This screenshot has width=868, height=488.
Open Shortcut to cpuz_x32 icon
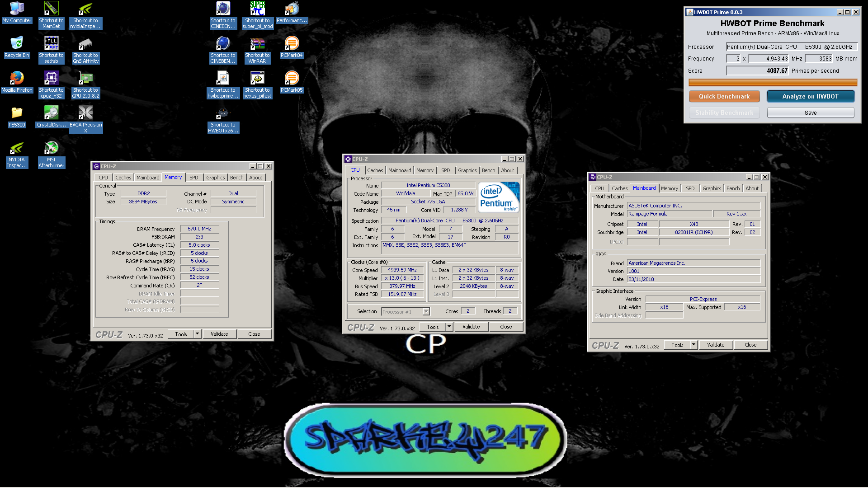[x=51, y=84]
